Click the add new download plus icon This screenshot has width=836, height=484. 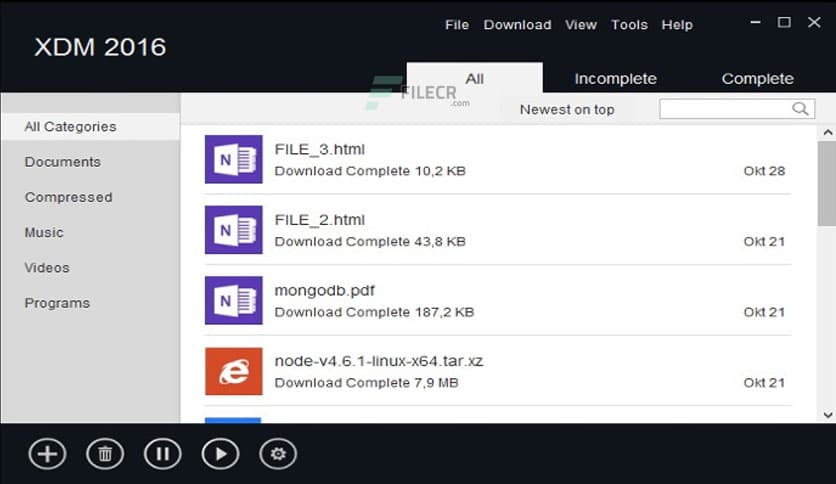point(47,454)
